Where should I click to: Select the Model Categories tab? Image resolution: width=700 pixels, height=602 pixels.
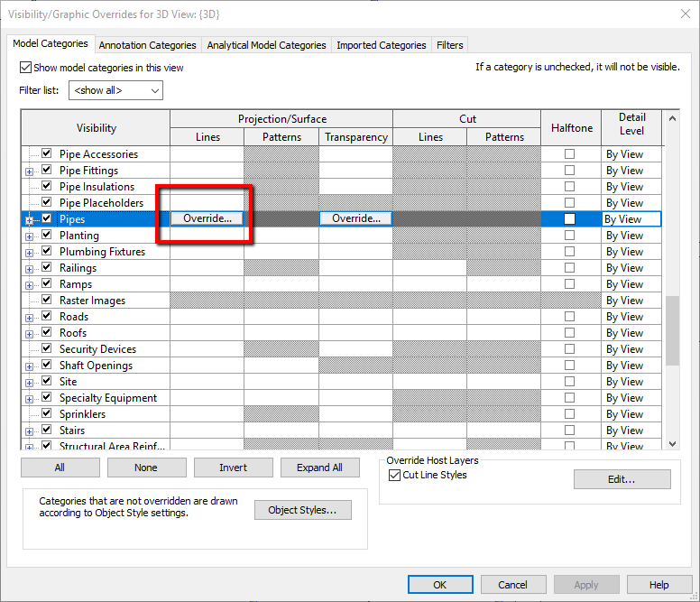pyautogui.click(x=51, y=43)
